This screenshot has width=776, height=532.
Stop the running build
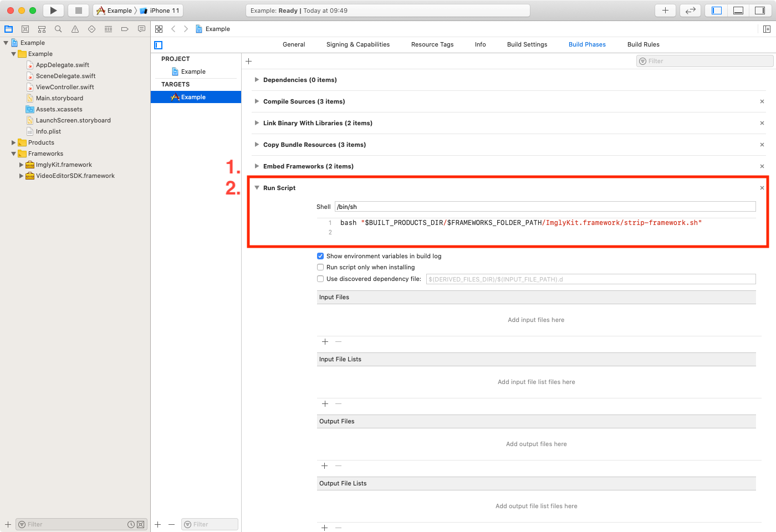click(79, 11)
